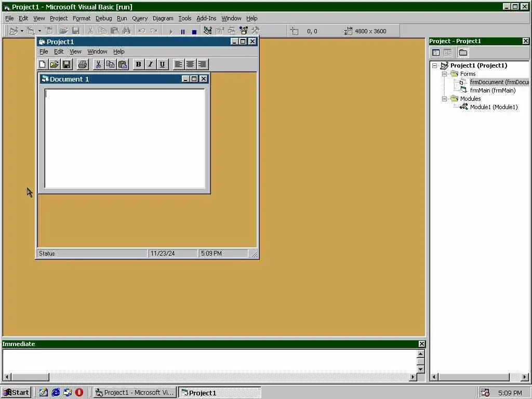Click the Opera quick launch icon
532x399 pixels.
tap(79, 393)
